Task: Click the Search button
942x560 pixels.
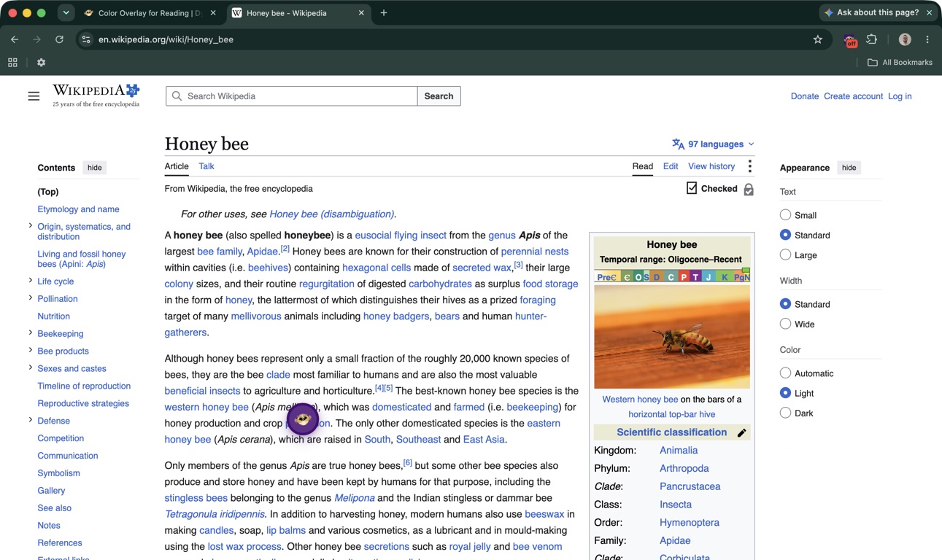Action: [439, 96]
